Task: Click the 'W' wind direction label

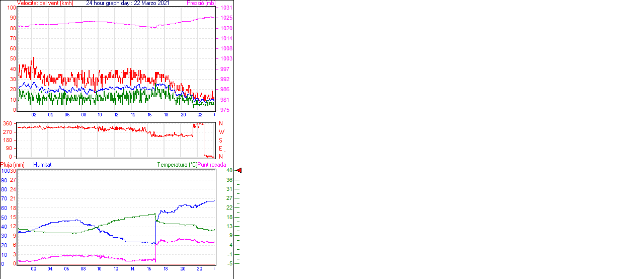Action: [221, 132]
